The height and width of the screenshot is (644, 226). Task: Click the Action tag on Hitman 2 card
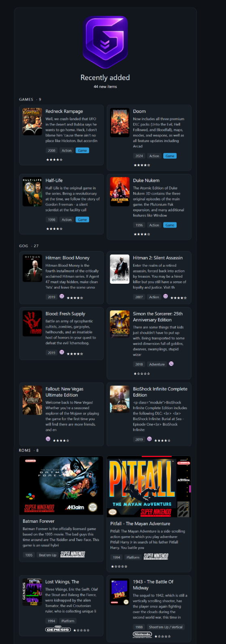(x=154, y=297)
